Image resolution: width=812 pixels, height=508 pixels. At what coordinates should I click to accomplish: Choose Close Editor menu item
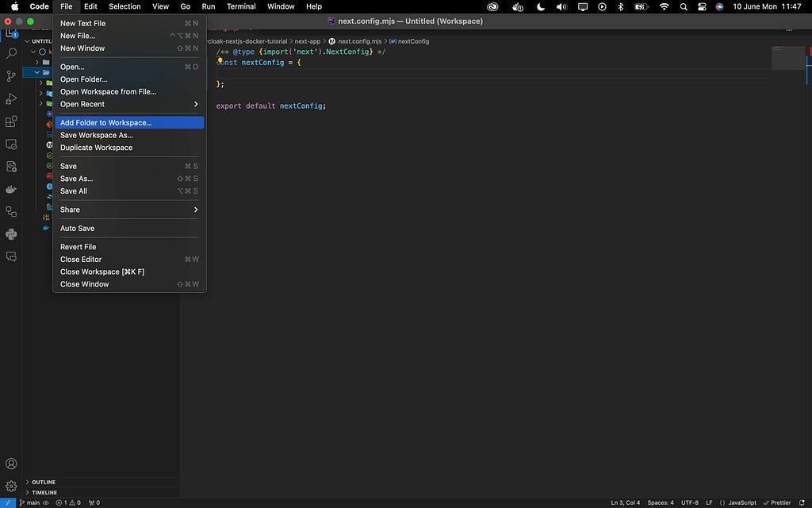tap(129, 260)
